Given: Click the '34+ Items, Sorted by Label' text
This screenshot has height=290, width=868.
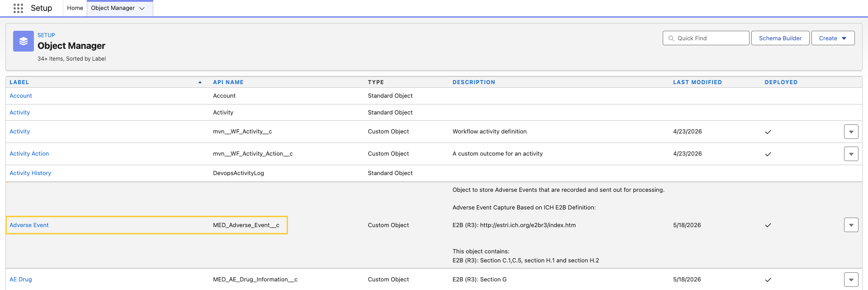Looking at the screenshot, I should (71, 59).
